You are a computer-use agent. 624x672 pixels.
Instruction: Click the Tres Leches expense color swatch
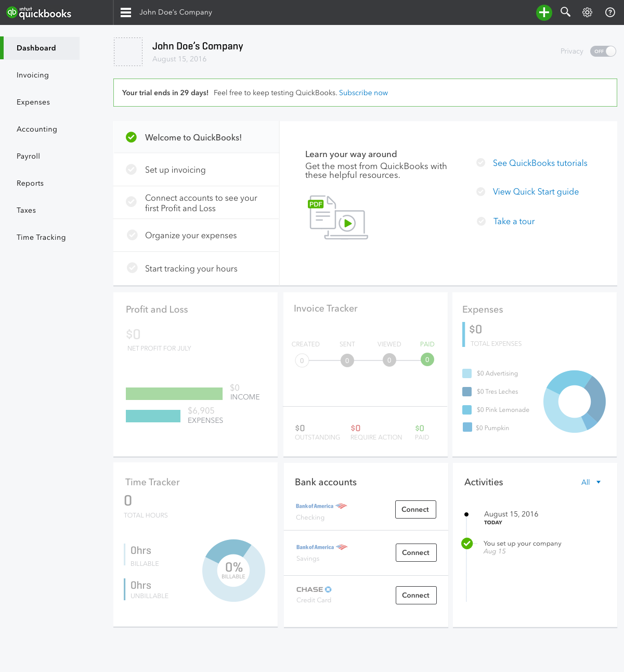[x=467, y=392]
